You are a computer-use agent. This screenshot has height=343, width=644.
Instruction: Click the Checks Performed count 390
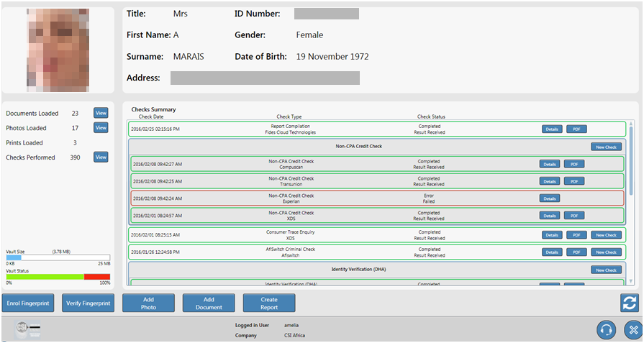click(75, 157)
